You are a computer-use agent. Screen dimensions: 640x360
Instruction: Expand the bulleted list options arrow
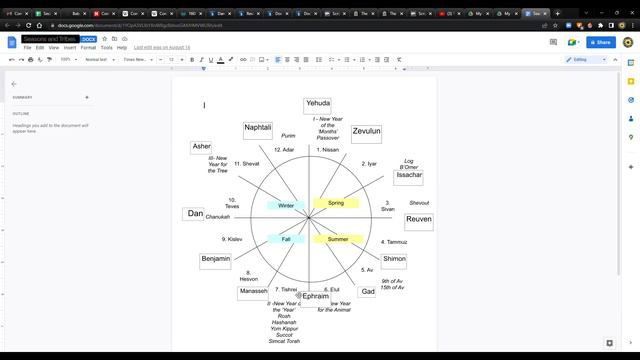[354, 60]
